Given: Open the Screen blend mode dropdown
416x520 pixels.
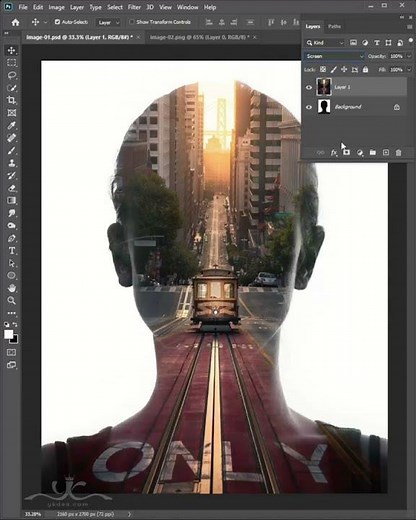Looking at the screenshot, I should click(334, 56).
